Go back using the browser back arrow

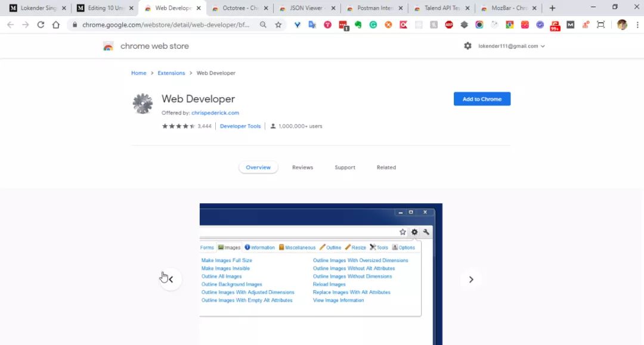(10, 24)
